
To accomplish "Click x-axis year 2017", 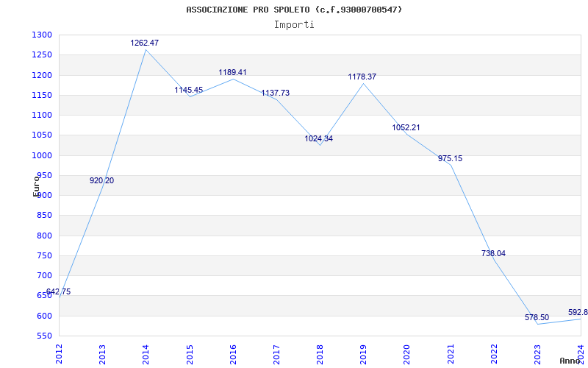I will 276,354.
